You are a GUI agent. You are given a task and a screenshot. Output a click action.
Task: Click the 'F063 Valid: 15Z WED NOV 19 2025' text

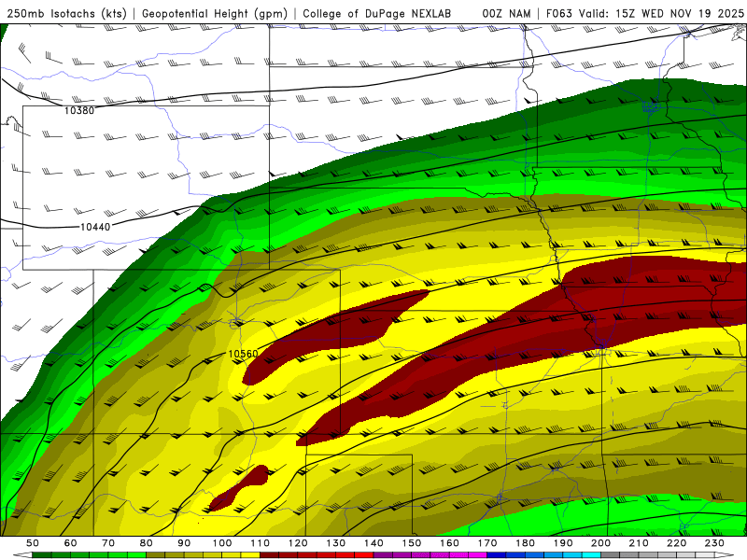645,14
